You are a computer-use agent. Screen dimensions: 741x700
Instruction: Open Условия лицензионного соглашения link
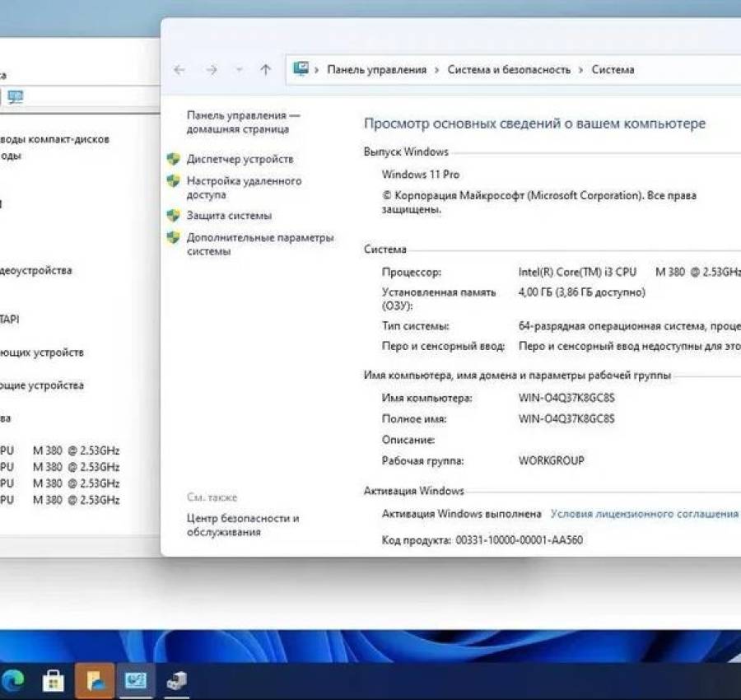[644, 514]
